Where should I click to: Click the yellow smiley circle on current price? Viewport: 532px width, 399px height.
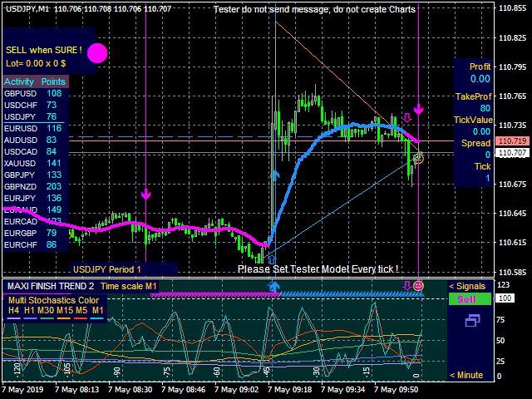tap(419, 158)
